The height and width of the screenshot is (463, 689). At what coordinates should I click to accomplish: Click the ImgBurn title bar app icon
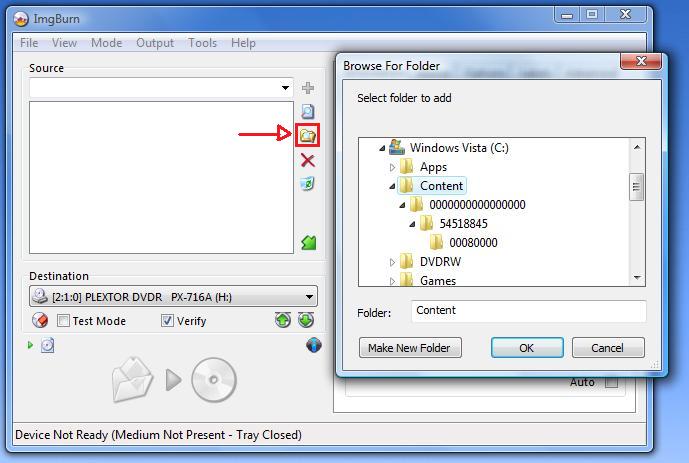(20, 19)
